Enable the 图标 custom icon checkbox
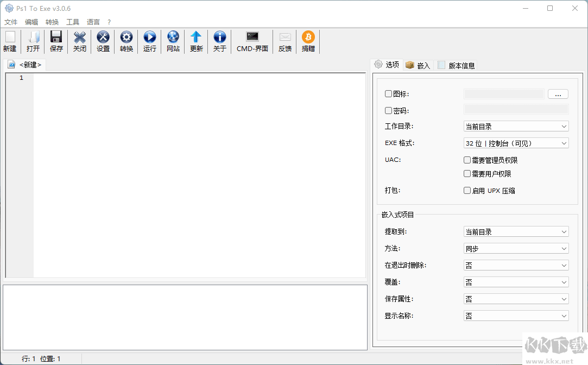This screenshot has width=588, height=365. [x=388, y=93]
